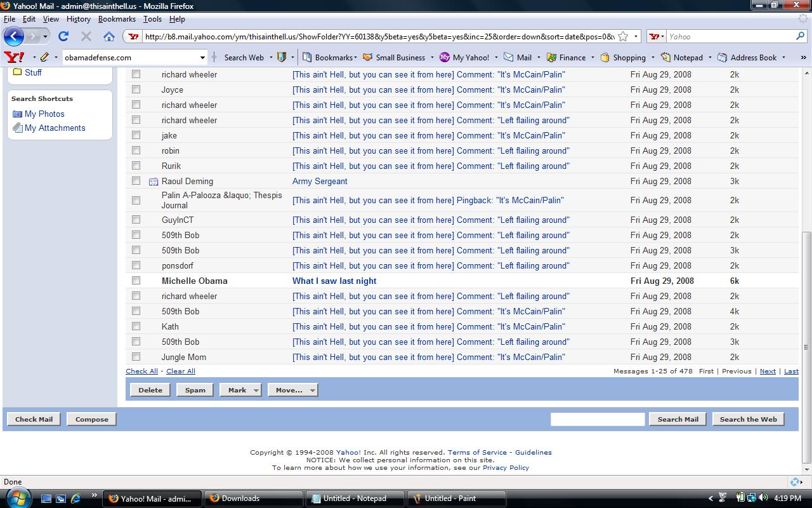Select the Raoul Deming message checkbox

point(136,181)
